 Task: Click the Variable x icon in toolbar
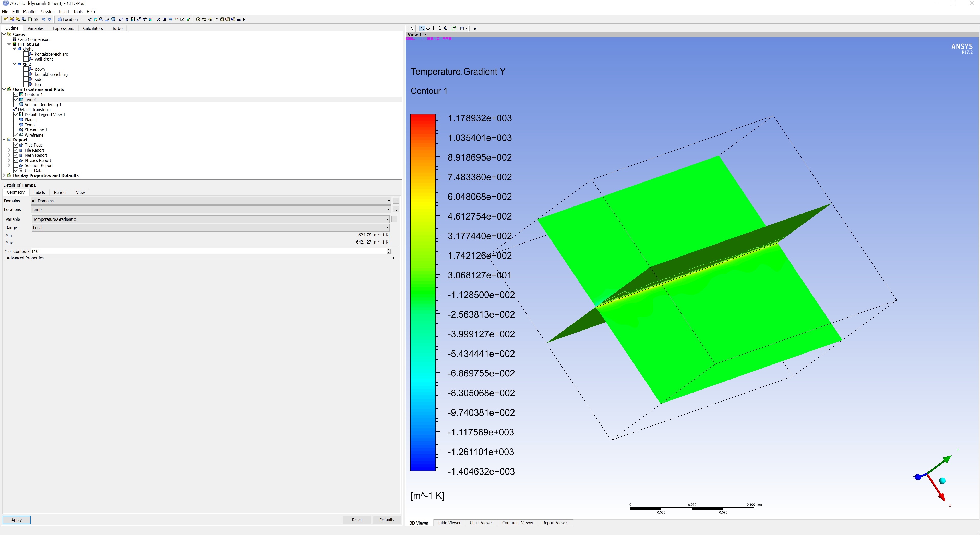[x=159, y=19]
